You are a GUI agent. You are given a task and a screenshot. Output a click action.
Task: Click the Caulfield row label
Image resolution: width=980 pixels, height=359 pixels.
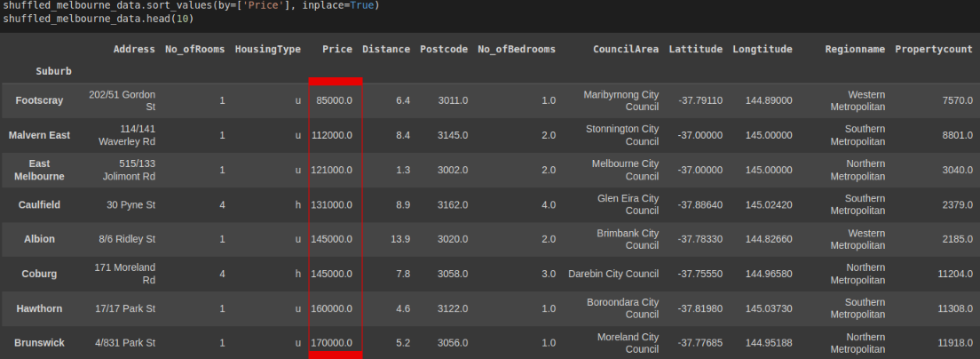click(39, 204)
